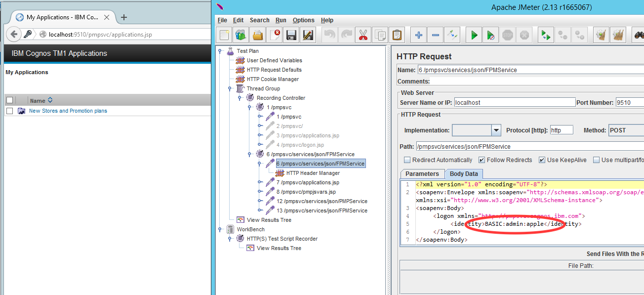This screenshot has height=295, width=644.
Task: Click Remote Start All icon
Action: pos(546,35)
